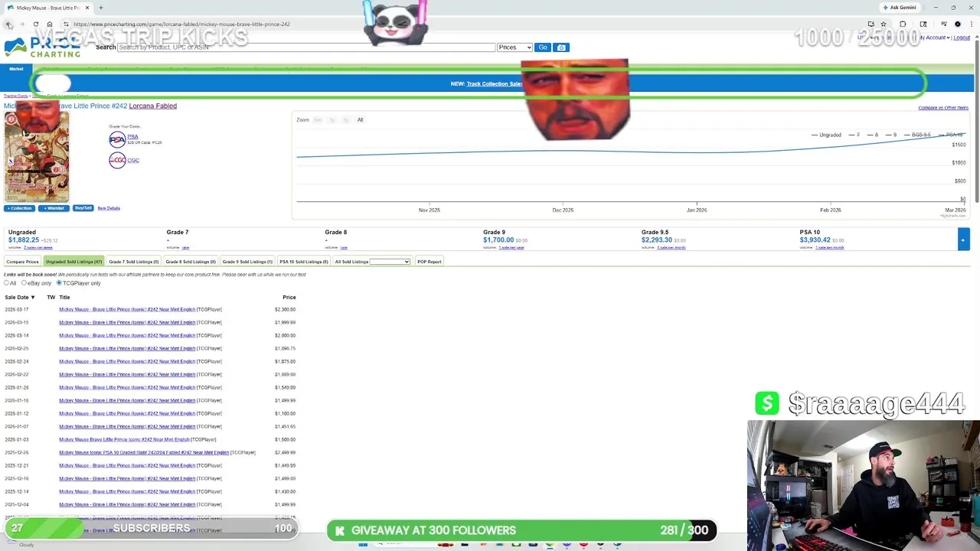Toggle grade 9 series in chart legend
The image size is (980, 551).
[x=890, y=135]
